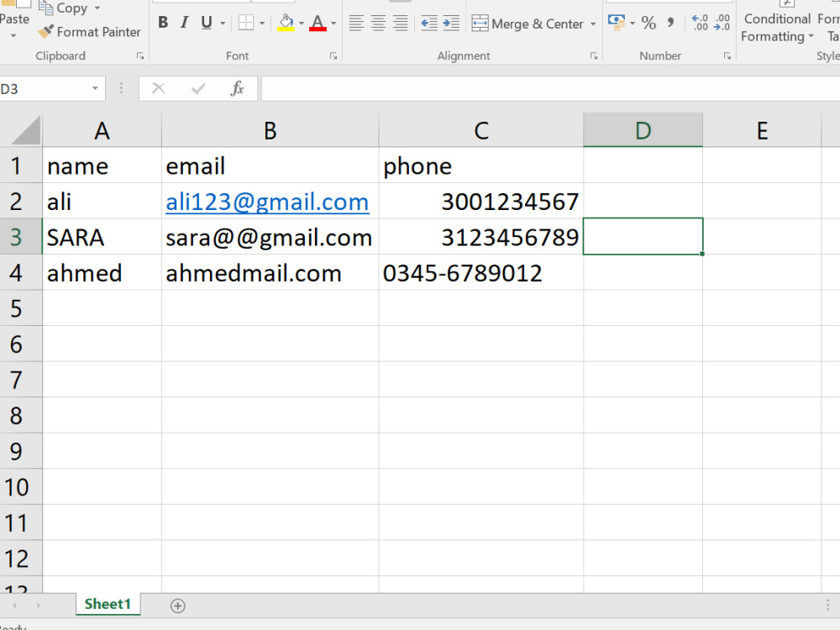Decrease decimal places

[722, 23]
